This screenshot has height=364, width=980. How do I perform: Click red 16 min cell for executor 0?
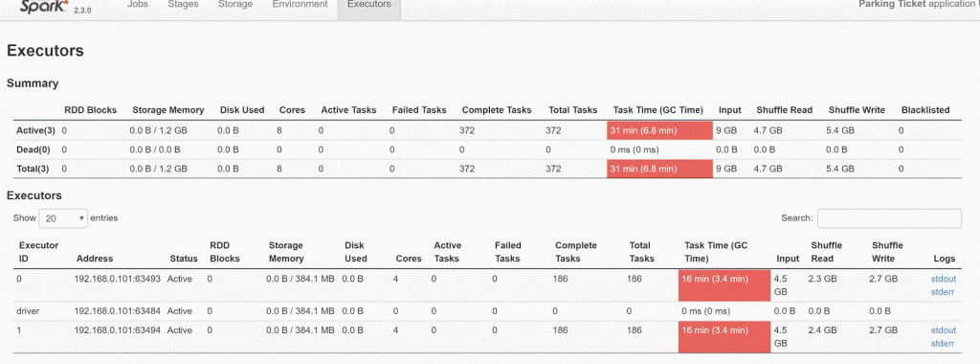(x=724, y=285)
